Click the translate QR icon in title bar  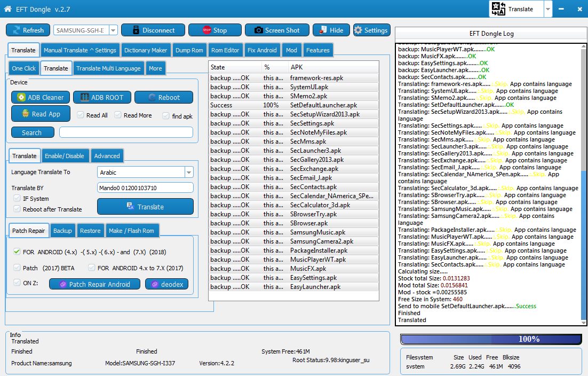coord(498,9)
